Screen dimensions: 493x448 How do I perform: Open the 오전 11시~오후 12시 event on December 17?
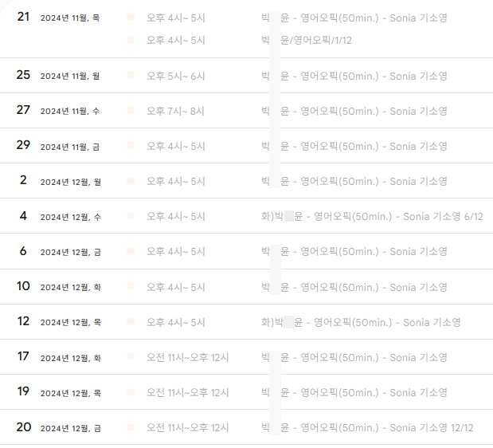(188, 358)
